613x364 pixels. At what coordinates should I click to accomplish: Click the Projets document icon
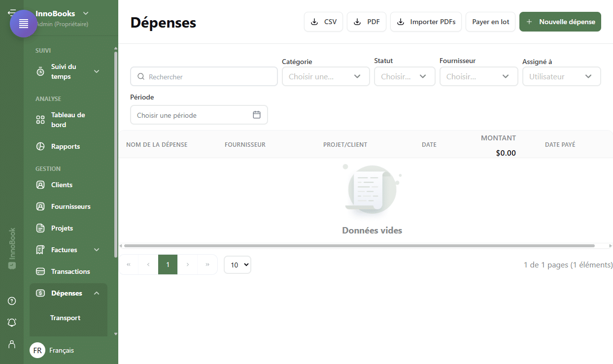point(40,228)
